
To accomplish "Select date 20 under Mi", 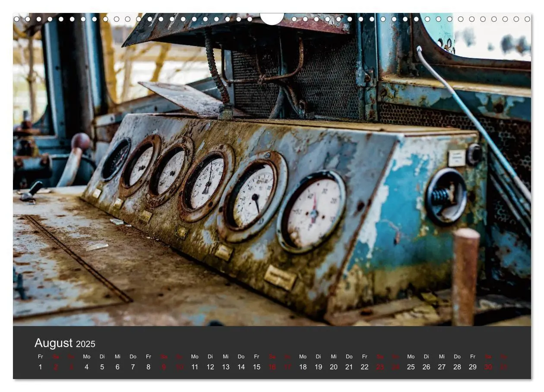I will (x=334, y=367).
